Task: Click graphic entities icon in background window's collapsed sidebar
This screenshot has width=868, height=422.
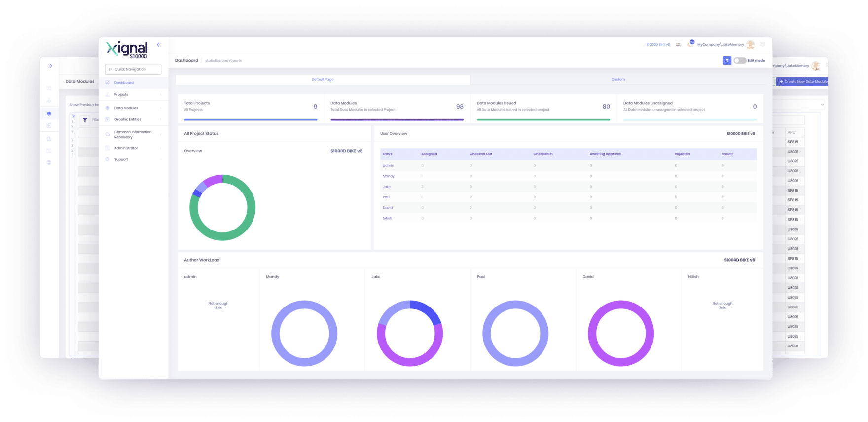Action: (x=49, y=125)
